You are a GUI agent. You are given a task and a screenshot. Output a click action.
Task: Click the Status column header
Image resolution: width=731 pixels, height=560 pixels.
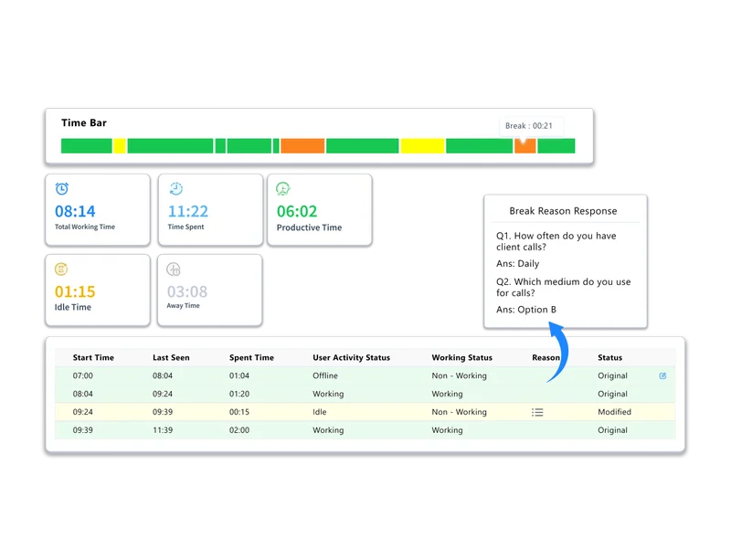pyautogui.click(x=609, y=357)
